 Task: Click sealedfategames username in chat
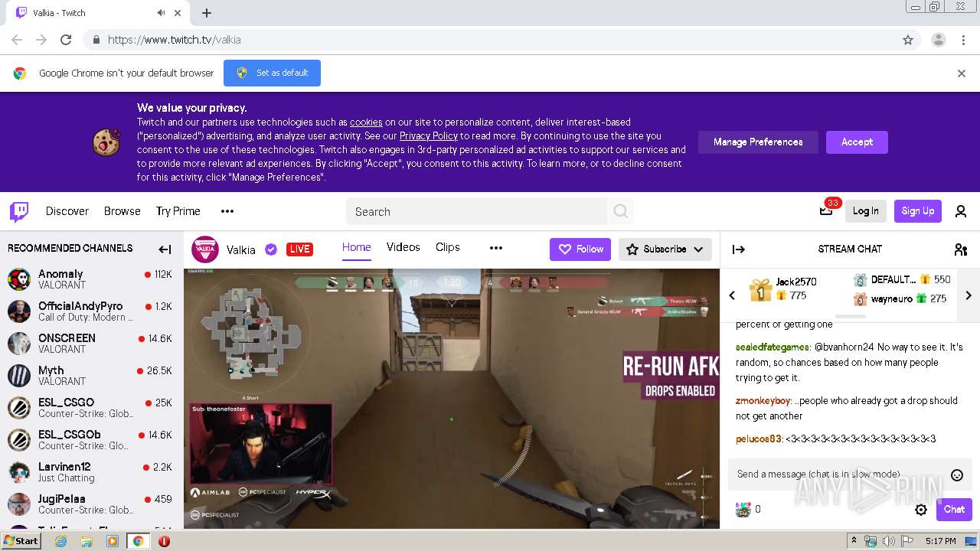click(773, 347)
